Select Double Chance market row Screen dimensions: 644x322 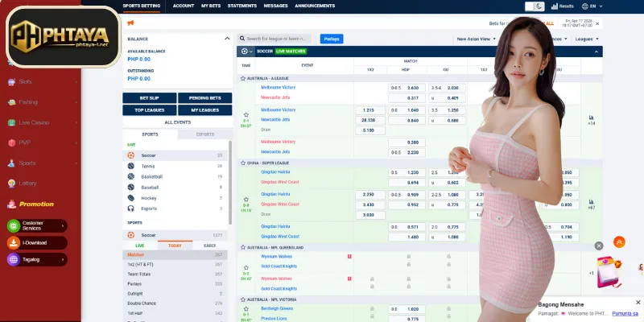pyautogui.click(x=175, y=303)
